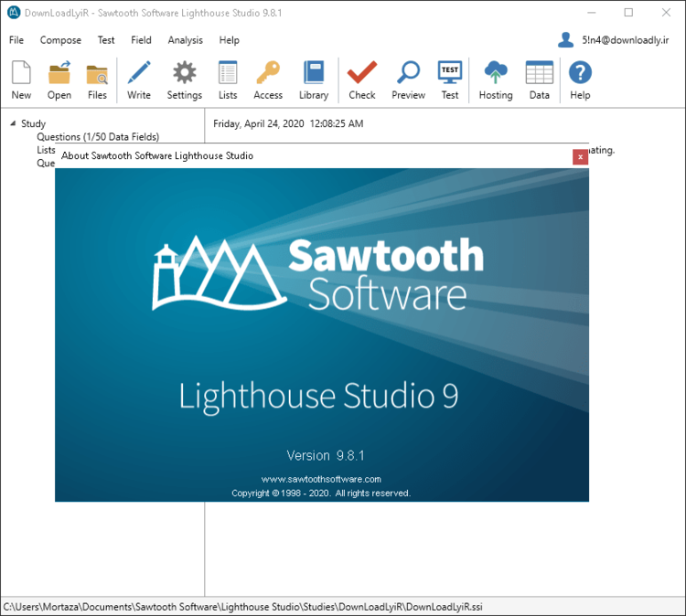686x616 pixels.
Task: Click the user account icon
Action: click(x=565, y=40)
